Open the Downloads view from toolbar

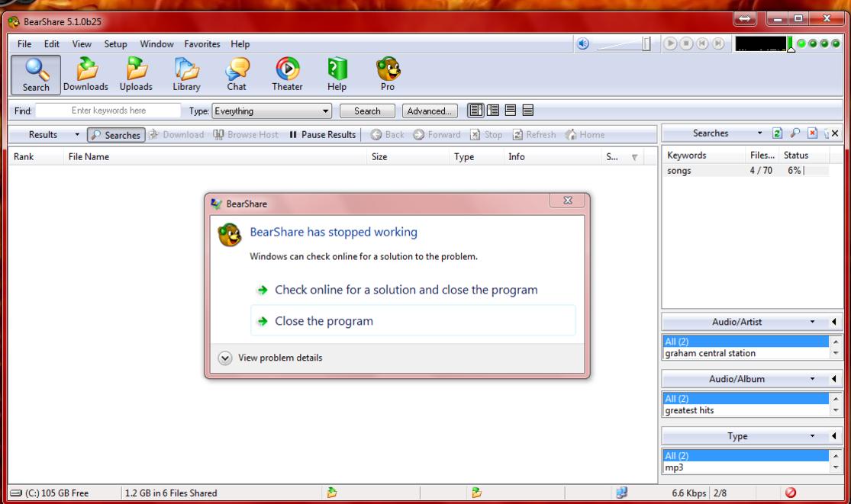click(85, 74)
